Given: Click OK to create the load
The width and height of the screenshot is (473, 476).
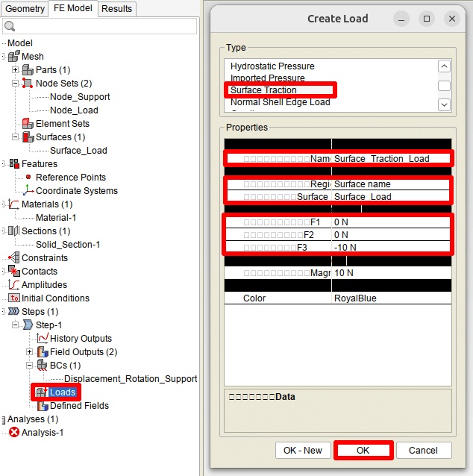Looking at the screenshot, I should (363, 450).
